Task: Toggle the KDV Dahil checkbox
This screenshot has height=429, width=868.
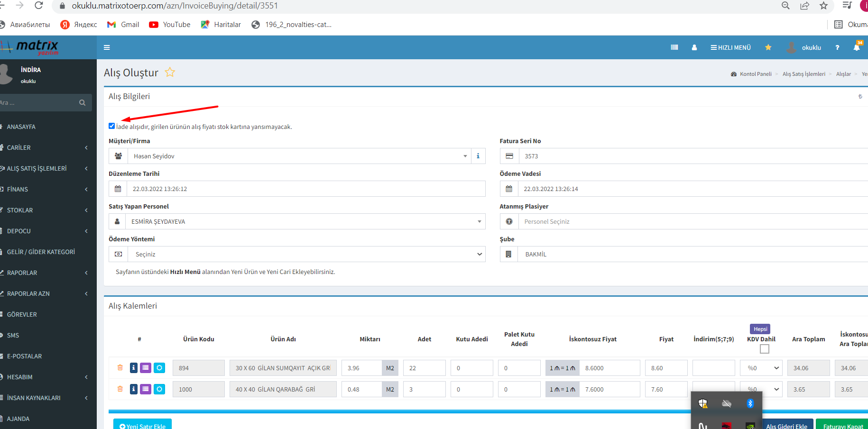Action: (764, 349)
